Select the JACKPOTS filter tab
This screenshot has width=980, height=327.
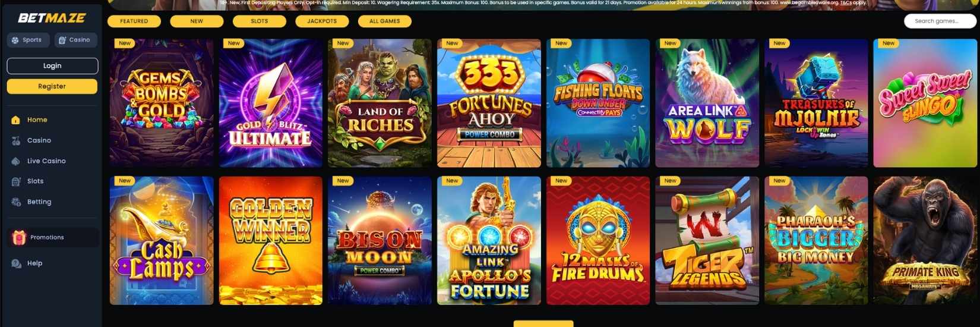(322, 21)
